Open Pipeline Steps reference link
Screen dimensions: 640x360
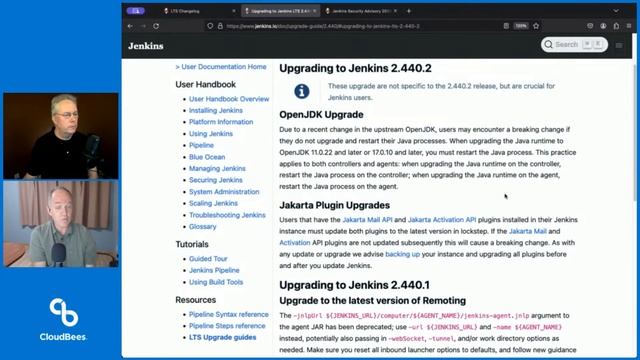[x=227, y=326]
